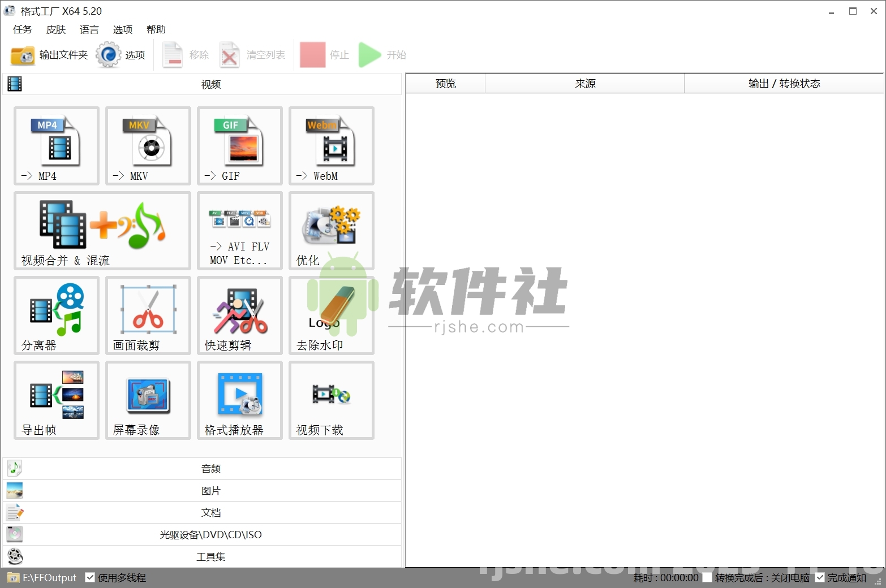This screenshot has height=588, width=886.
Task: Open the GIF conversion tool
Action: pos(239,146)
